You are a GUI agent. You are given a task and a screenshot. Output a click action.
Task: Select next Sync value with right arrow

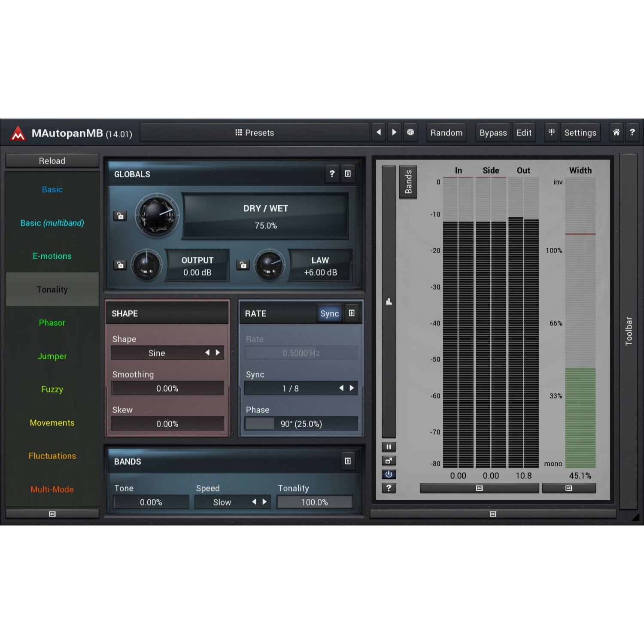click(352, 388)
